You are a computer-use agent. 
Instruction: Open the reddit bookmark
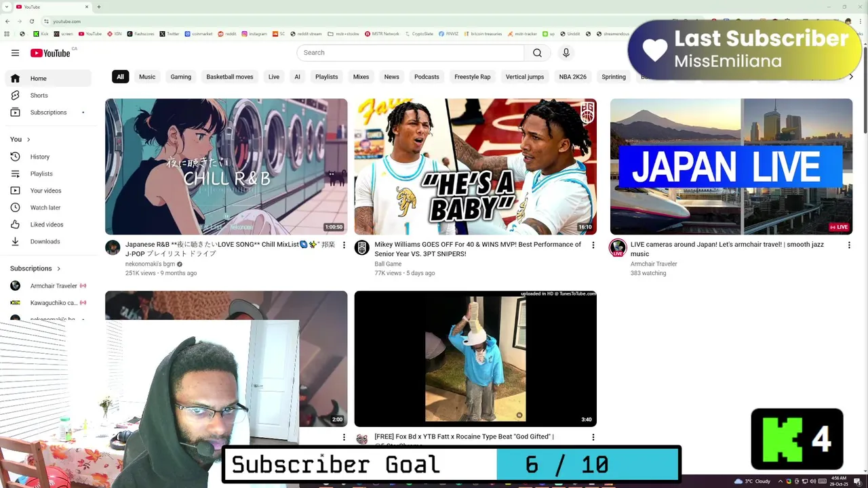point(227,33)
